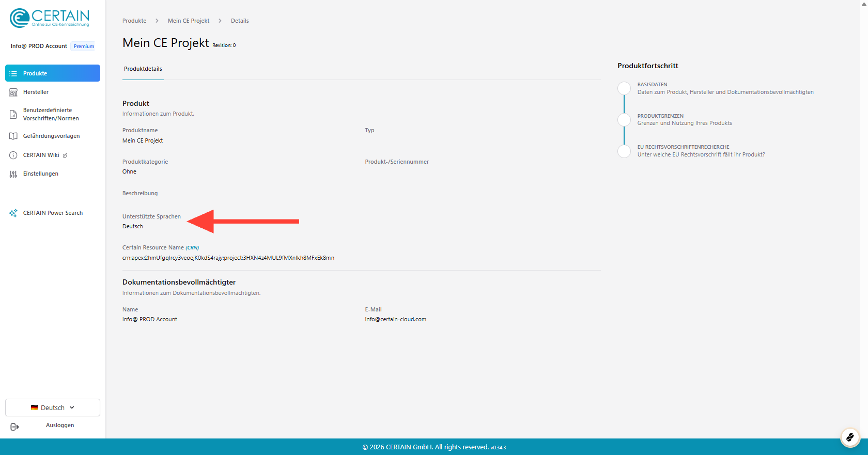Click the (CRN) help link
868x455 pixels.
pyautogui.click(x=192, y=248)
